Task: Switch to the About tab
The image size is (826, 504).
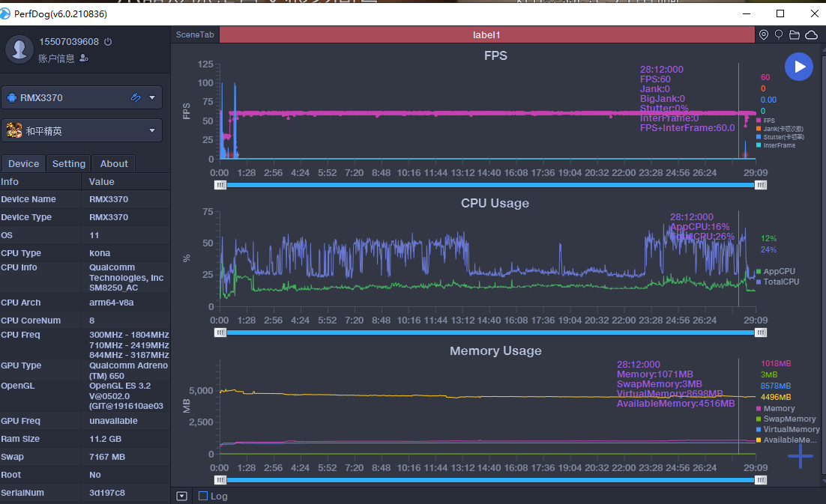Action: coord(114,164)
